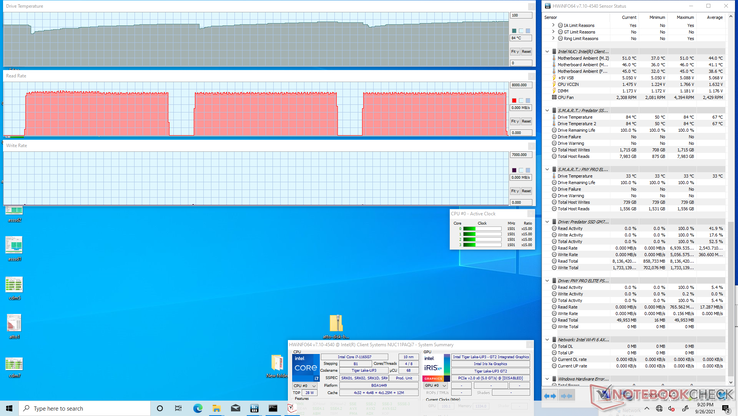This screenshot has height=416, width=738.
Task: Open the Windows Start menu
Action: pyautogui.click(x=9, y=408)
